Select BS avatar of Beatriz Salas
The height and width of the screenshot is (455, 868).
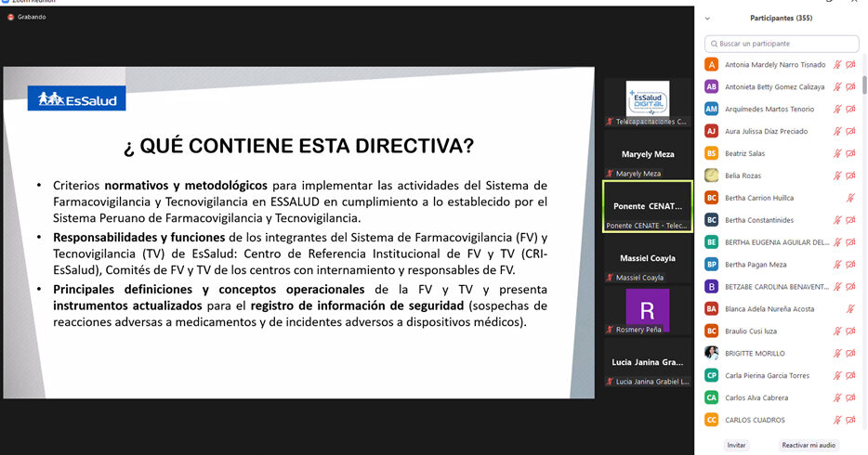(711, 153)
